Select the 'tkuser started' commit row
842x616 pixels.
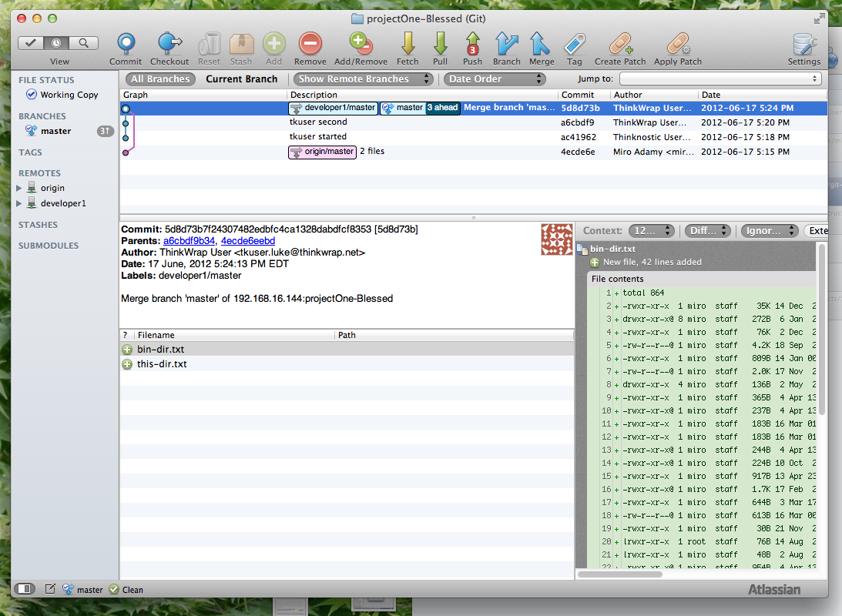[473, 137]
